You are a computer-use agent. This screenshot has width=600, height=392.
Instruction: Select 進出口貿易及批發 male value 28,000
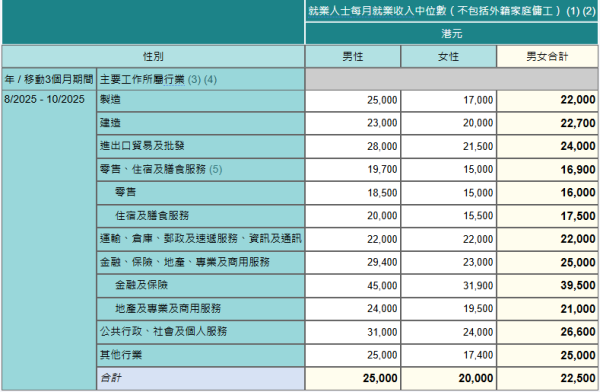click(353, 146)
